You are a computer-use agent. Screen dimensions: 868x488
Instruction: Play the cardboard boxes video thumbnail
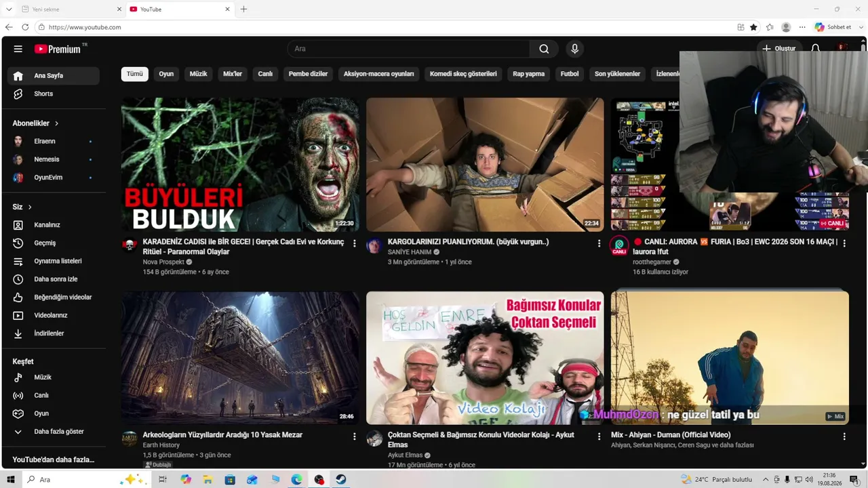[x=485, y=165]
